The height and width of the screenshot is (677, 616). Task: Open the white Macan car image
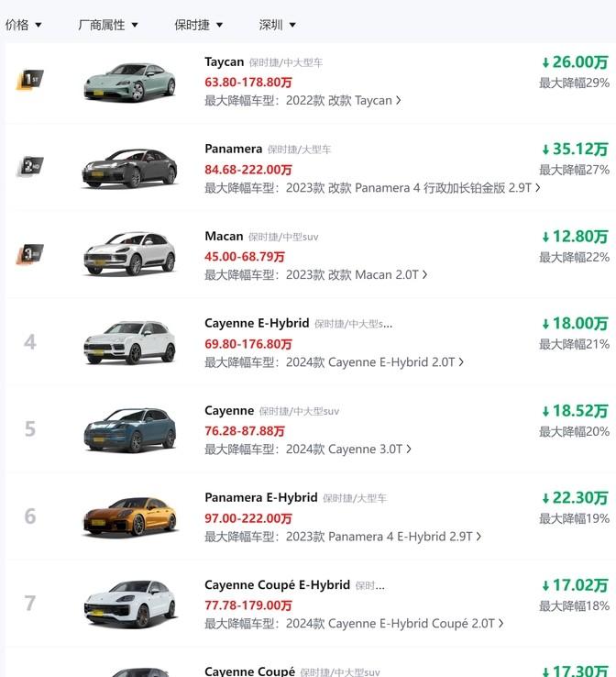(x=129, y=254)
